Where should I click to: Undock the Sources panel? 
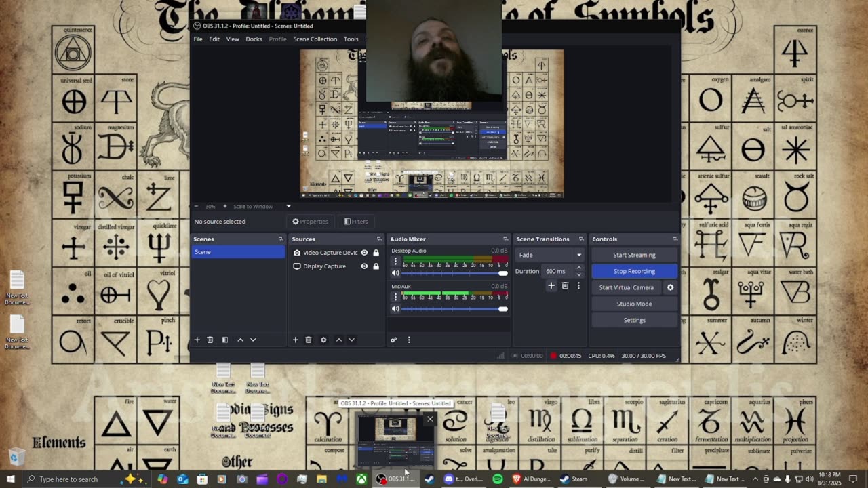tap(379, 239)
